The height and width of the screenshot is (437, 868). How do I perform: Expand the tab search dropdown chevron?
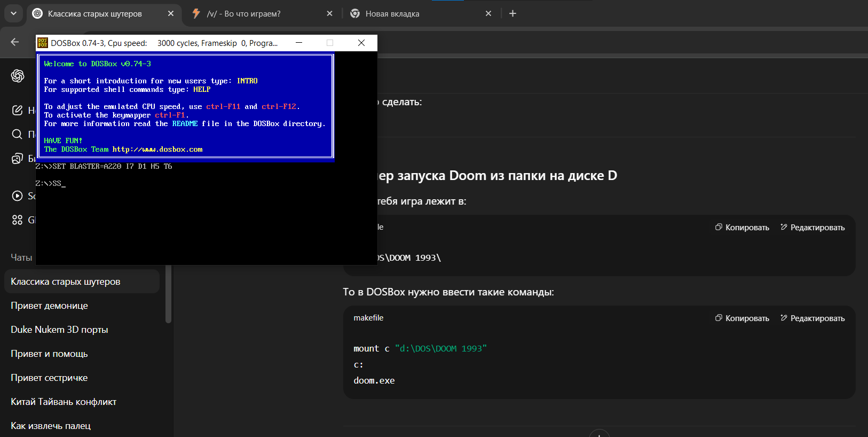(13, 13)
